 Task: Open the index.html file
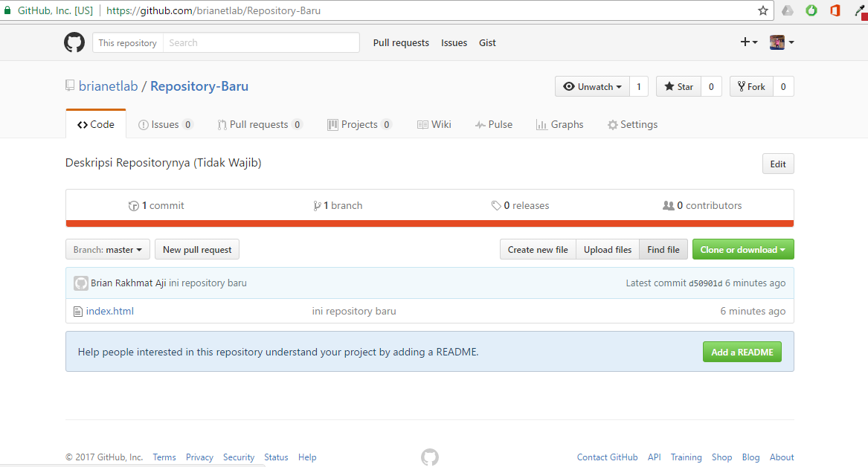[x=109, y=311]
